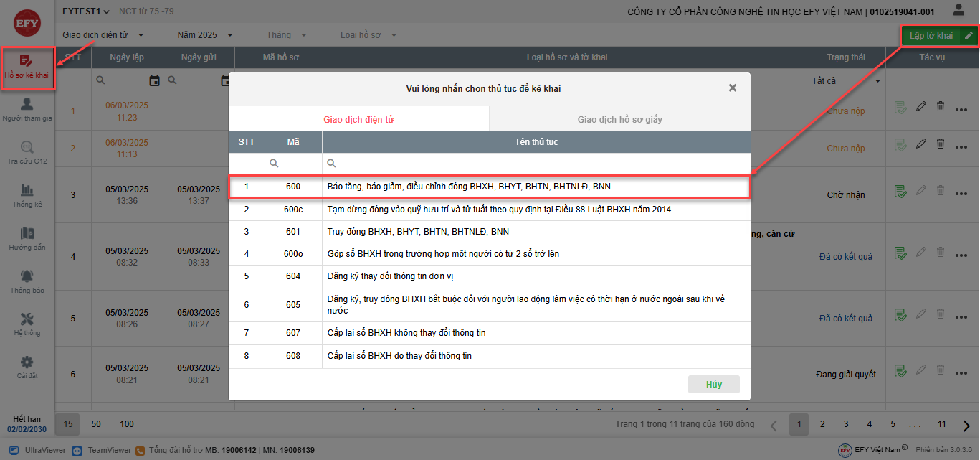Open Thông báo notifications bell
The height and width of the screenshot is (460, 980).
(27, 281)
